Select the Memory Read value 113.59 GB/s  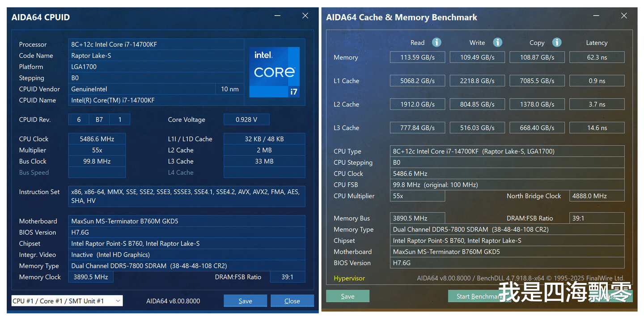[x=418, y=57]
